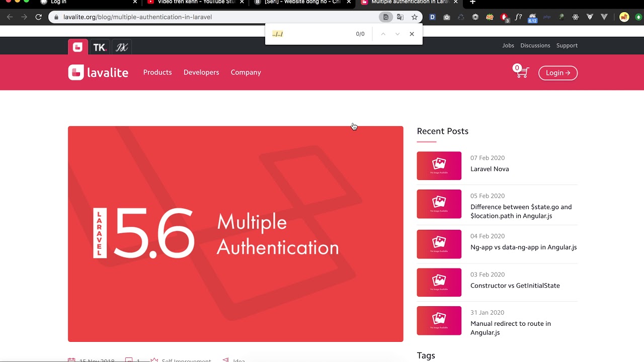644x362 pixels.
Task: Open the first Vue devtools extension icon
Action: 590,17
